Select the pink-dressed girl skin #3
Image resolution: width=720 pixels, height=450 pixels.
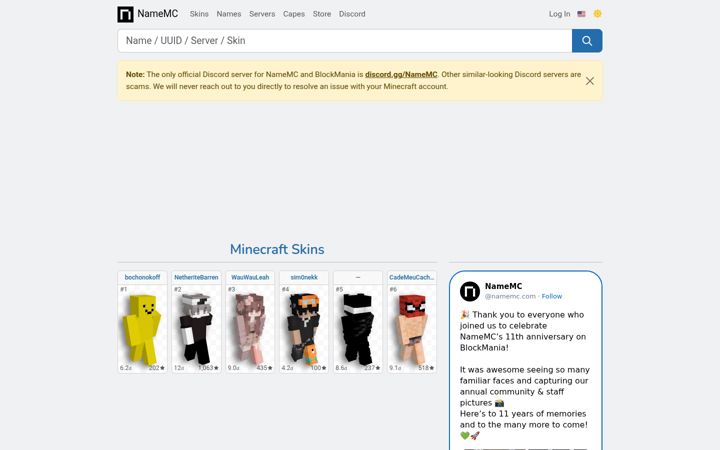click(250, 328)
